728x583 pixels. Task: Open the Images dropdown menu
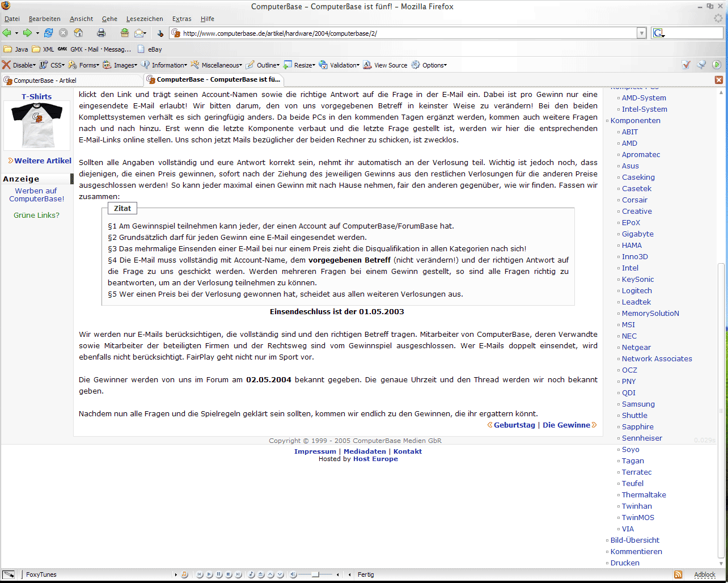click(120, 65)
